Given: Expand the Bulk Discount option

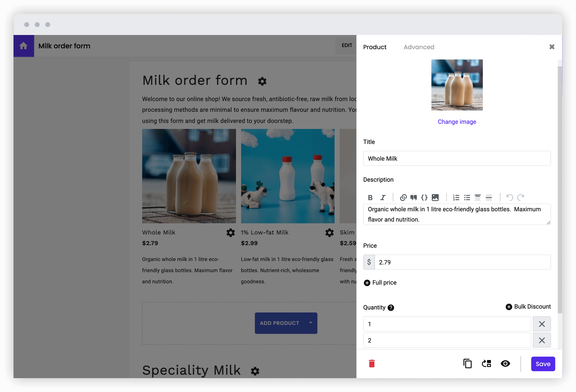Looking at the screenshot, I should [x=528, y=306].
